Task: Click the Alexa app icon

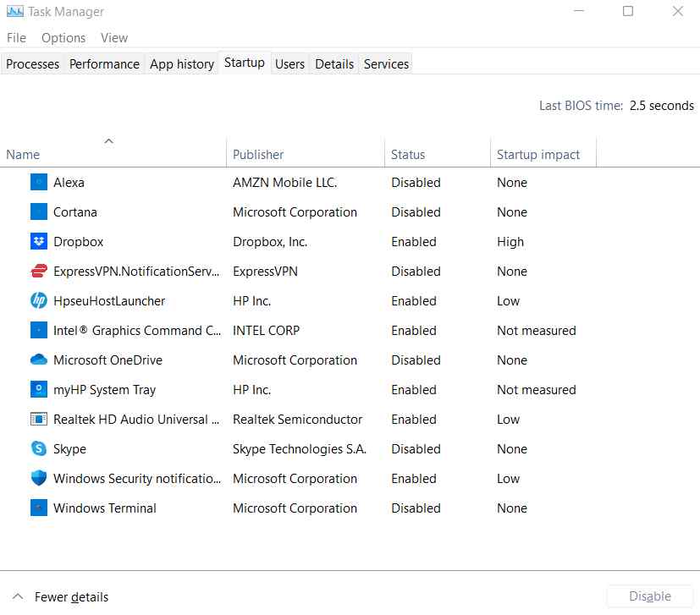Action: (x=39, y=182)
